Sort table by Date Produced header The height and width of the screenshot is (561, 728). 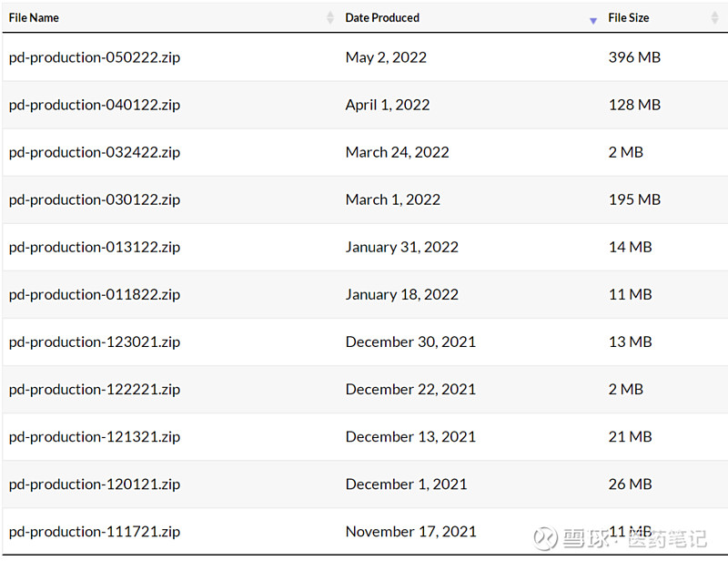[x=382, y=18]
